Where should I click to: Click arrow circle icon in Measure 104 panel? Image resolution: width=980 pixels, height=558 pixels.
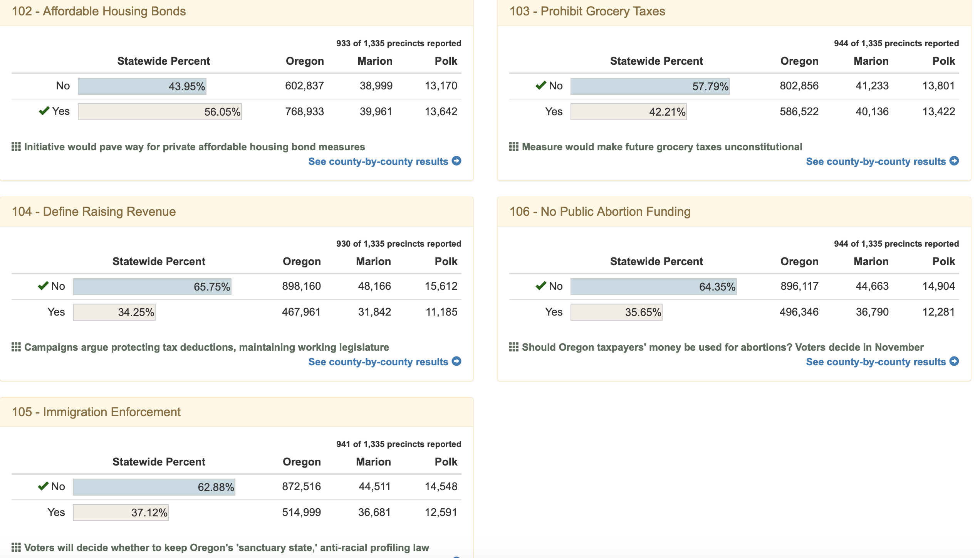point(456,361)
